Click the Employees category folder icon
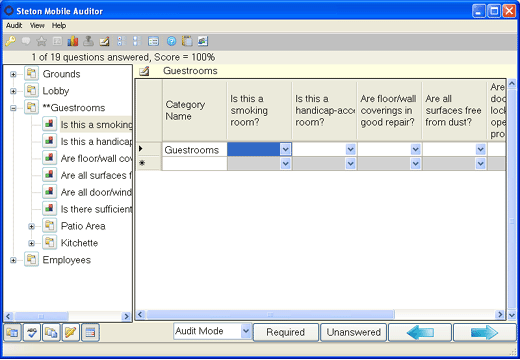520x360 pixels. pos(31,260)
